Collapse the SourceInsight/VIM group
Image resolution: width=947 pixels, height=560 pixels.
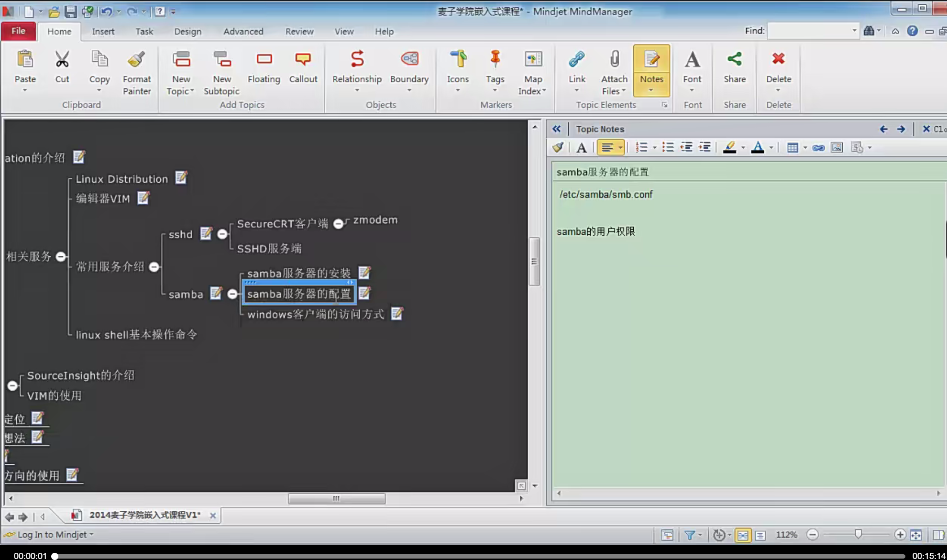(x=12, y=385)
